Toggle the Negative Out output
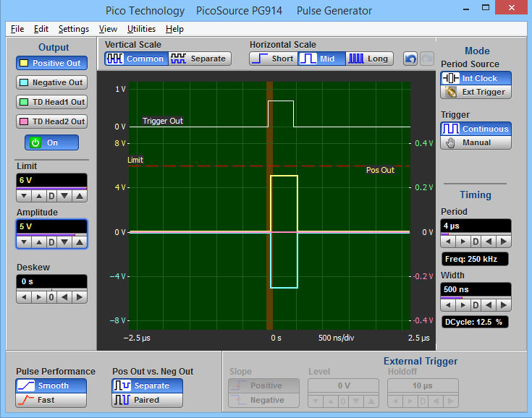Viewport: 532px width, 418px height. pyautogui.click(x=51, y=82)
